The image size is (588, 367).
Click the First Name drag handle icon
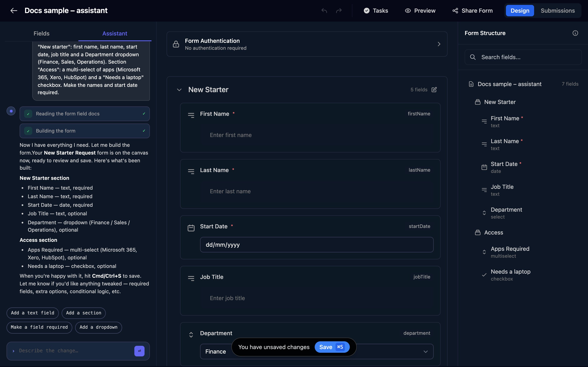click(191, 115)
